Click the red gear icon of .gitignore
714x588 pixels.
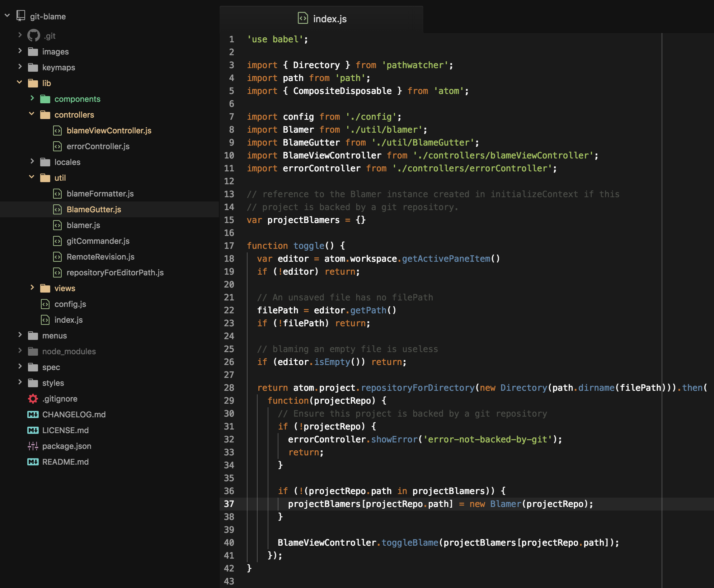[x=33, y=399]
